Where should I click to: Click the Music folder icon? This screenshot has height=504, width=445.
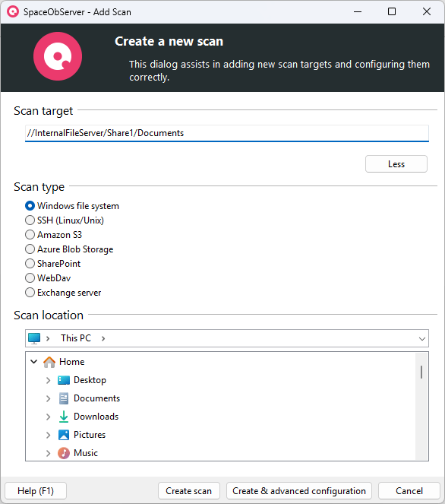64,453
